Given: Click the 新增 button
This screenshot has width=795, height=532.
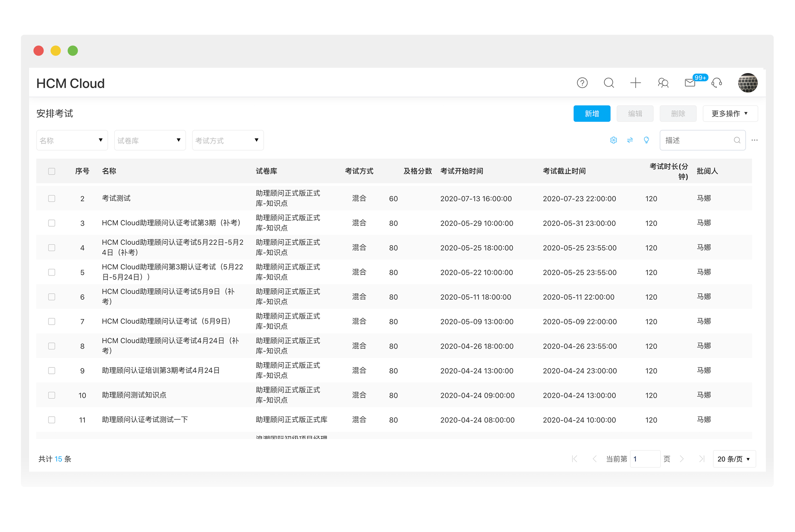Looking at the screenshot, I should click(x=592, y=113).
